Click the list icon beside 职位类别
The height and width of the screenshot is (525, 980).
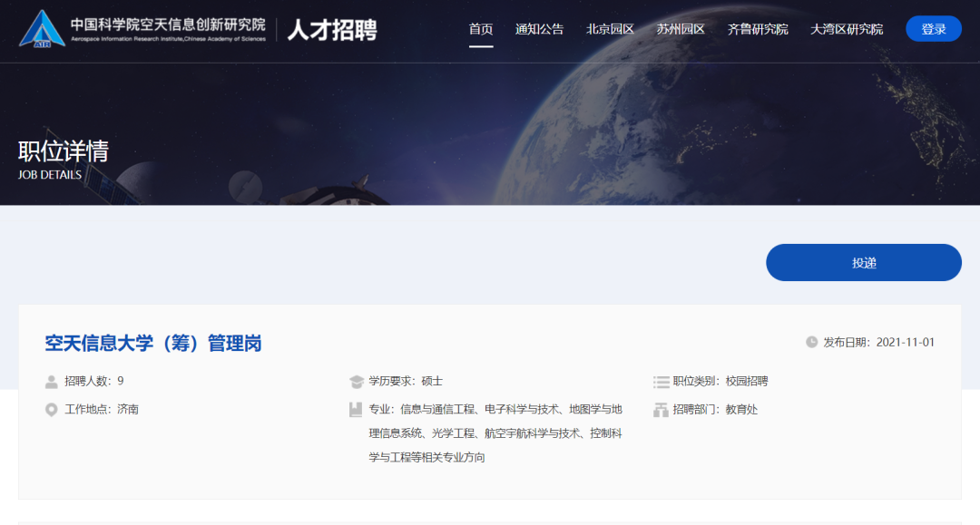pyautogui.click(x=661, y=382)
